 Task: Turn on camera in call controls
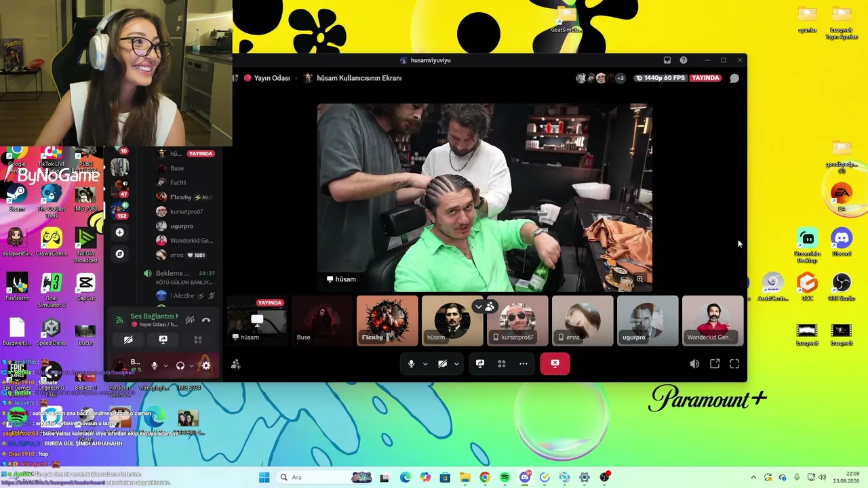tap(442, 364)
